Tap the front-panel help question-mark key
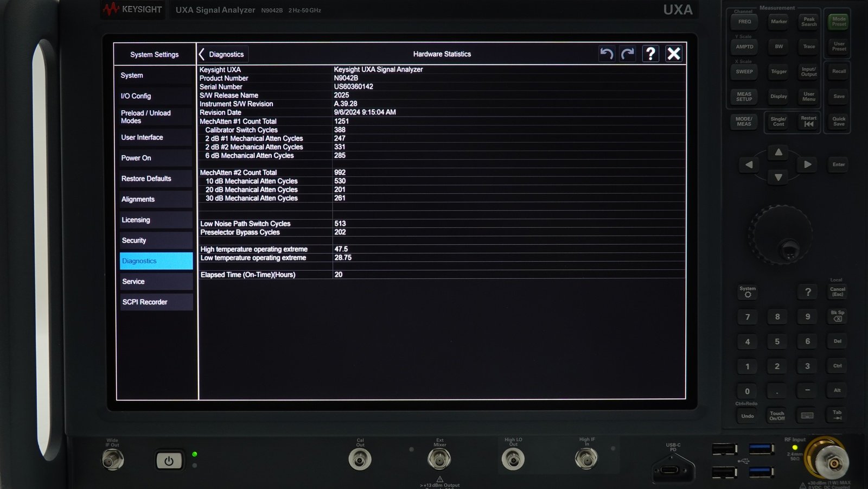Screen dimensions: 868x489 tap(808, 292)
